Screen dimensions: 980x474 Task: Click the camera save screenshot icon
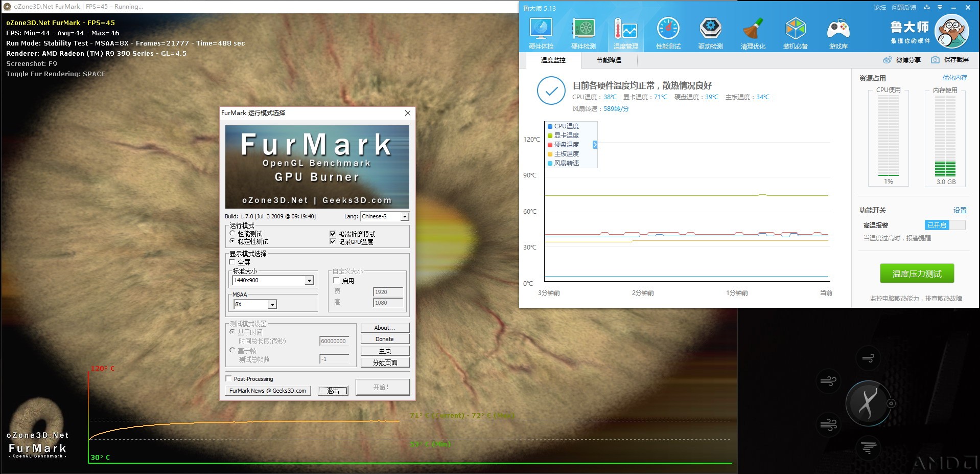click(x=935, y=60)
